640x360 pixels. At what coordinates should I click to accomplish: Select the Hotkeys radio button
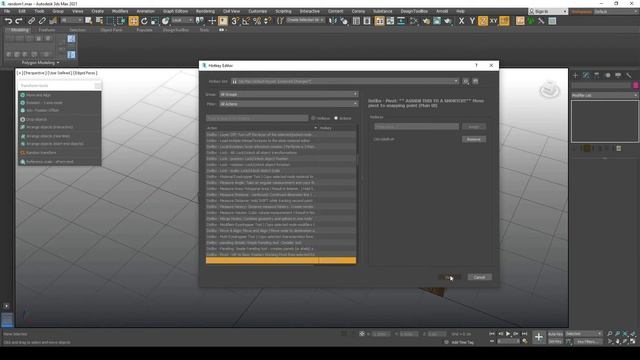313,118
